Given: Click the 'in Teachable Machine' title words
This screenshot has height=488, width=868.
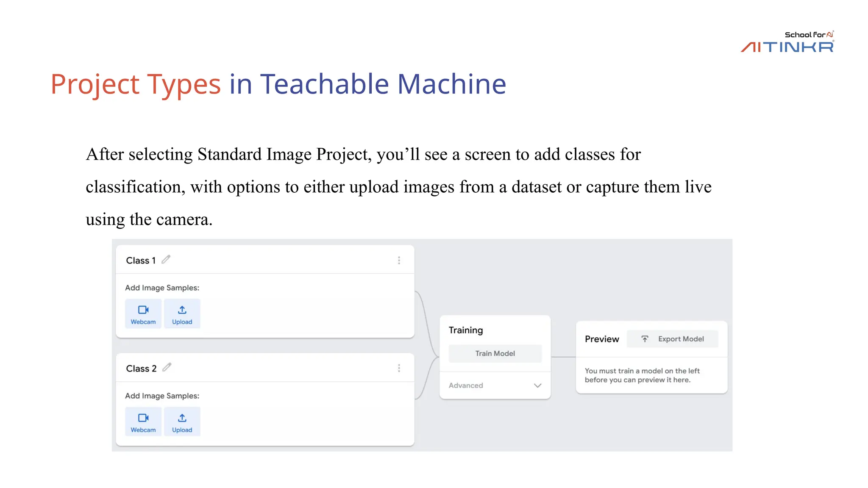Looking at the screenshot, I should (367, 83).
